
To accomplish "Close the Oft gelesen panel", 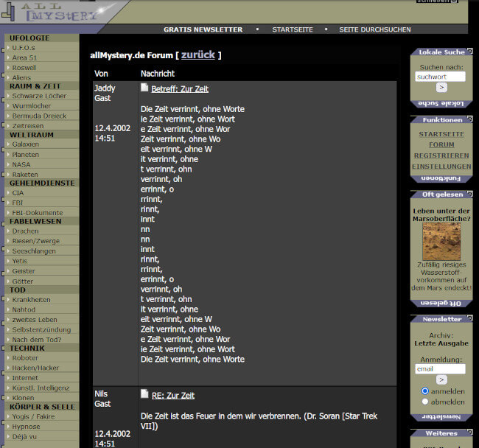I will coord(469,195).
